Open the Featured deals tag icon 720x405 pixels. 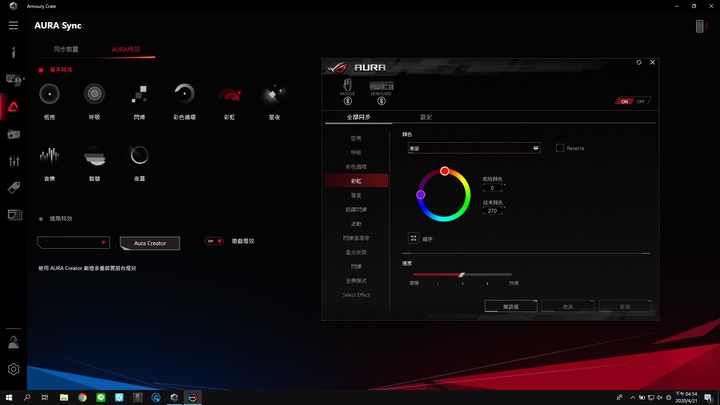pyautogui.click(x=13, y=187)
